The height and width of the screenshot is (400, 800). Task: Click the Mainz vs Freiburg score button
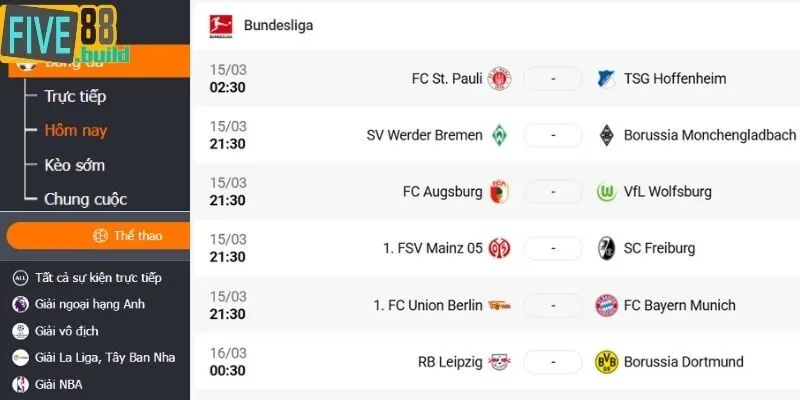(x=552, y=249)
